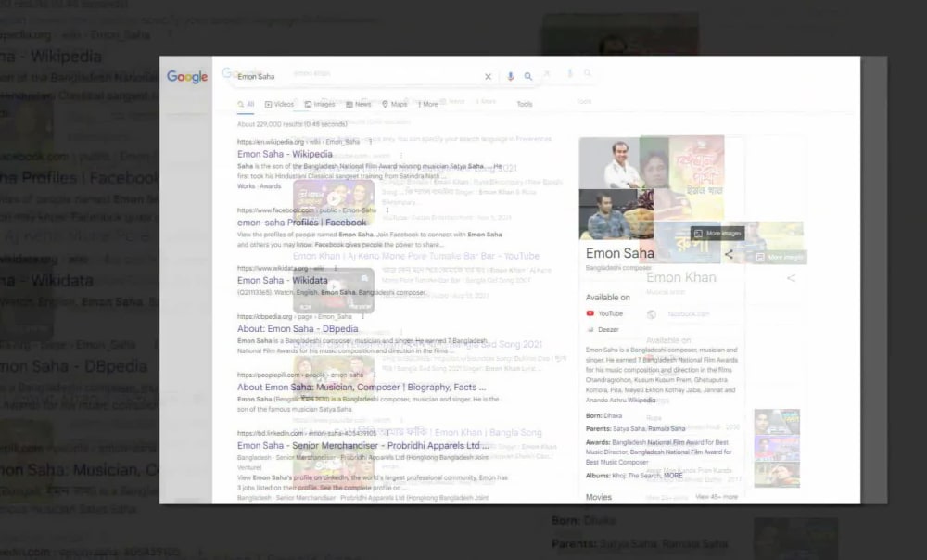Open the Tools search options
The image size is (927, 560).
525,104
